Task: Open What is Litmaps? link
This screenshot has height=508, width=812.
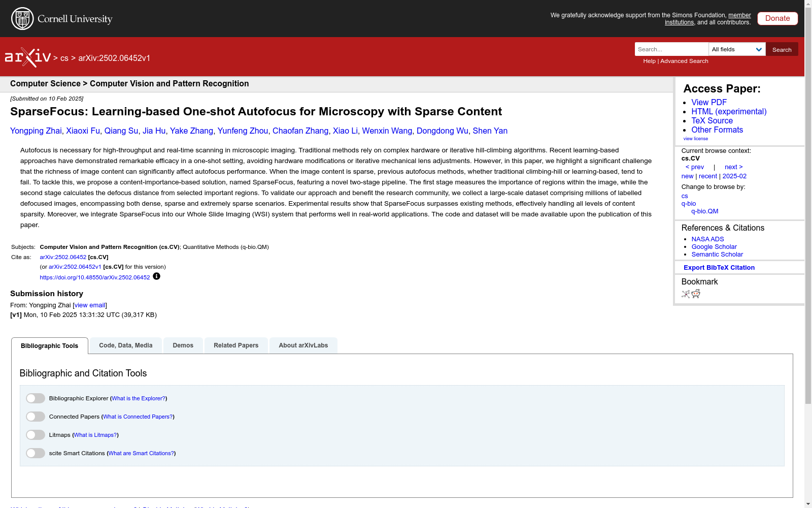Action: point(95,435)
